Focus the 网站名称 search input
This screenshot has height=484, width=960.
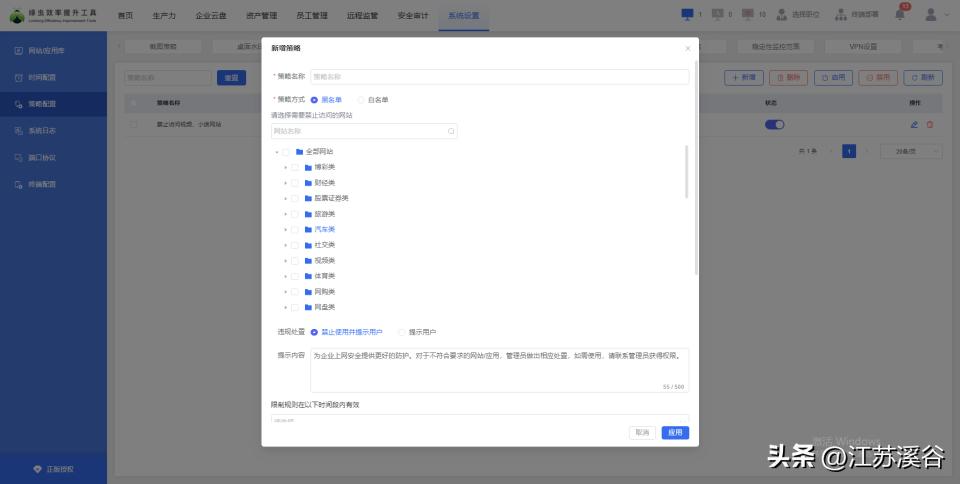click(364, 132)
